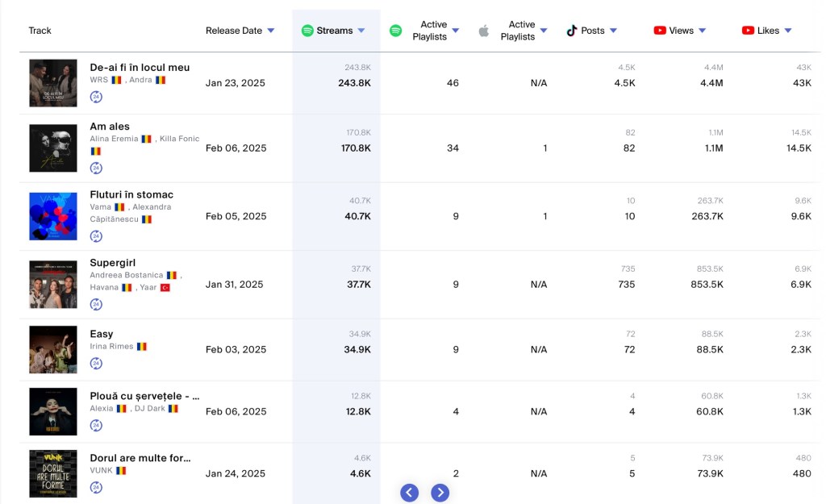Image resolution: width=826 pixels, height=504 pixels.
Task: Click the Dorul are multe forme cover thumbnail
Action: point(53,473)
